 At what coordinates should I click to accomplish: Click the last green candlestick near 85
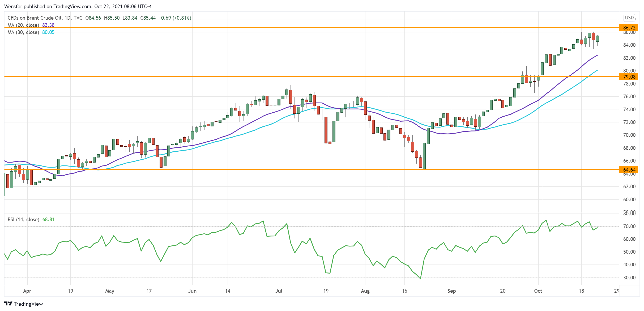(x=597, y=39)
